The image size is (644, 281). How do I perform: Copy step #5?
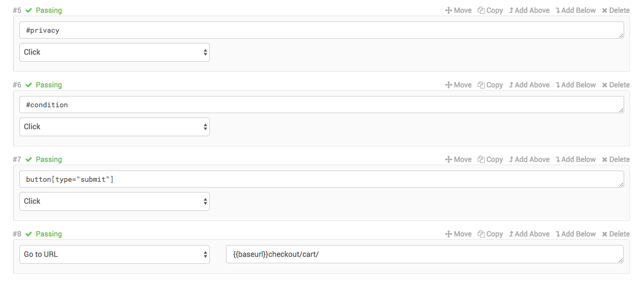(490, 10)
